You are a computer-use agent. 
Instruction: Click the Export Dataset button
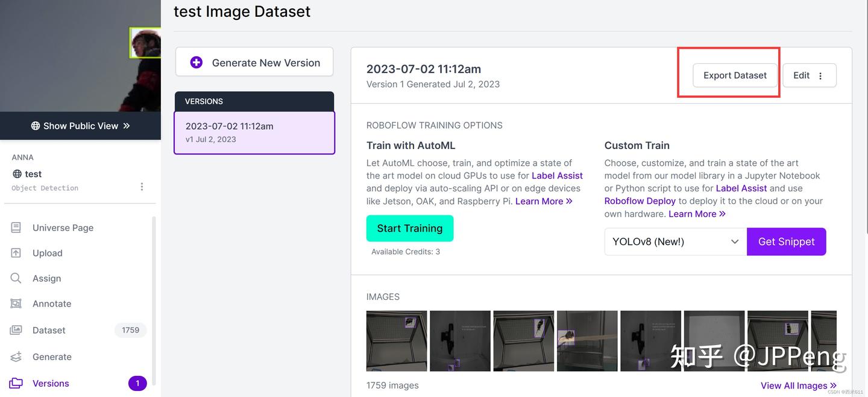pos(735,75)
